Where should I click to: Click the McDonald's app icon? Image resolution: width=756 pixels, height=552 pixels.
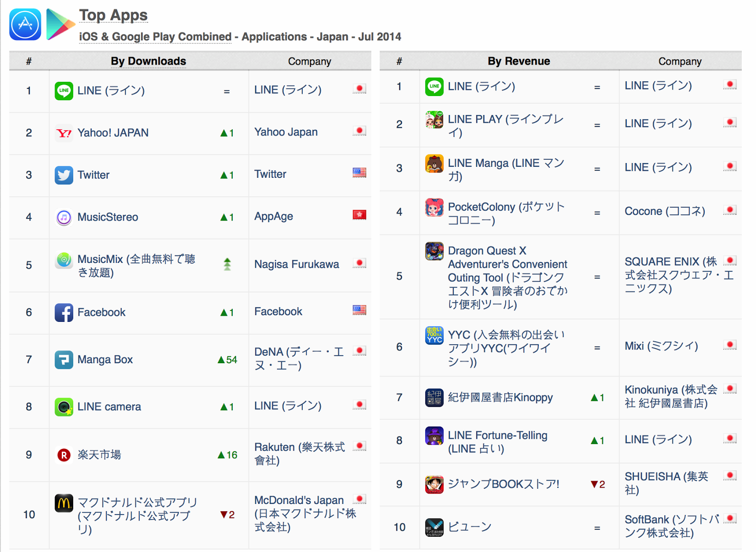(x=64, y=503)
